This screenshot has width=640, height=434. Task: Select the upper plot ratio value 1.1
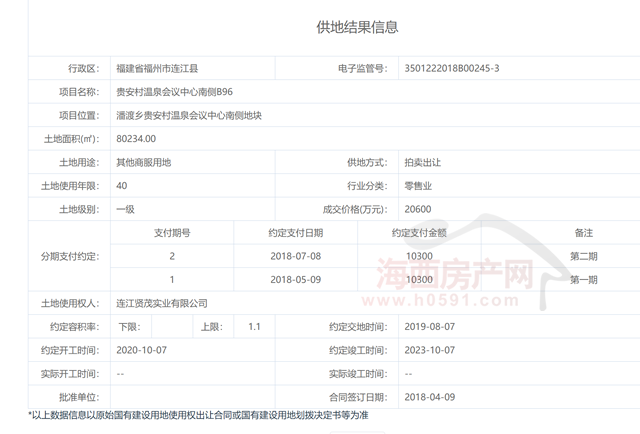click(254, 327)
